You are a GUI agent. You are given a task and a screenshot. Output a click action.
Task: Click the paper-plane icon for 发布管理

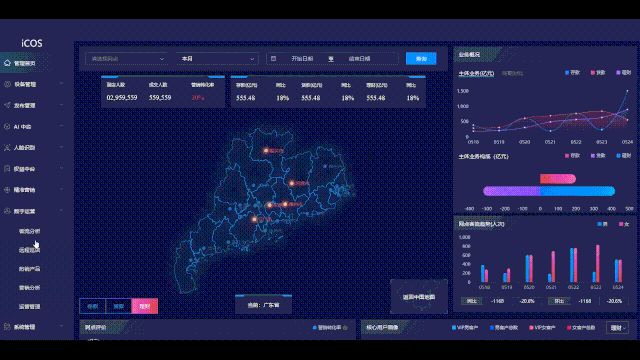[7, 105]
